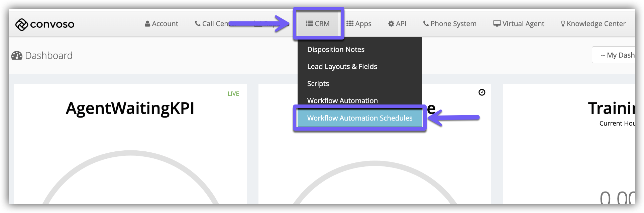Image resolution: width=644 pixels, height=213 pixels.
Task: Open the Knowledge Center lightbulb item
Action: [563, 24]
